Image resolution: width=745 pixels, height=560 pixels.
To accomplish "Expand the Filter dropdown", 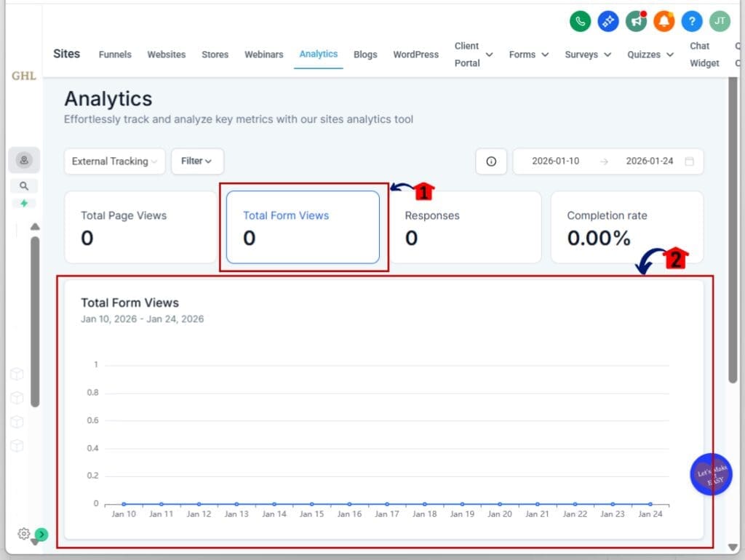I will click(x=197, y=161).
